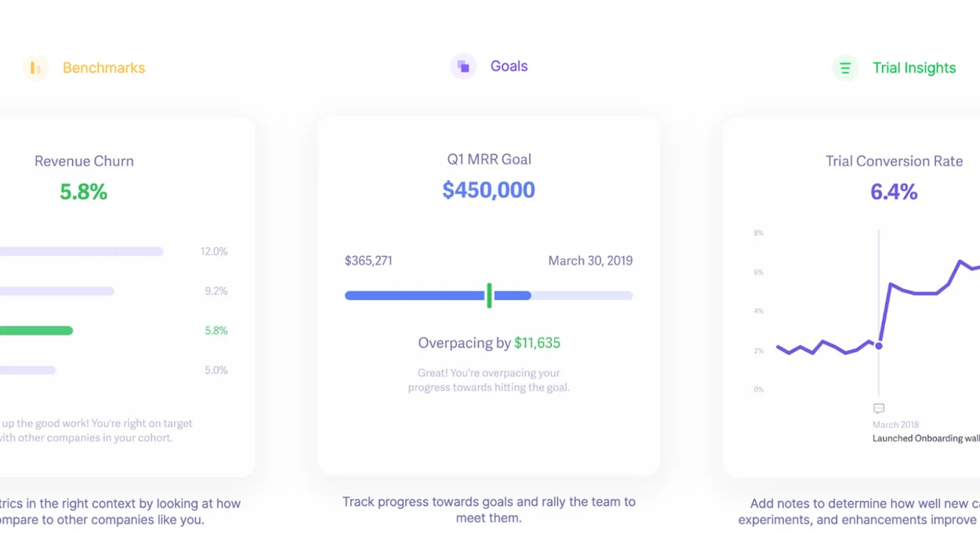
Task: Click the 5.0% benchmark bar
Action: [28, 370]
